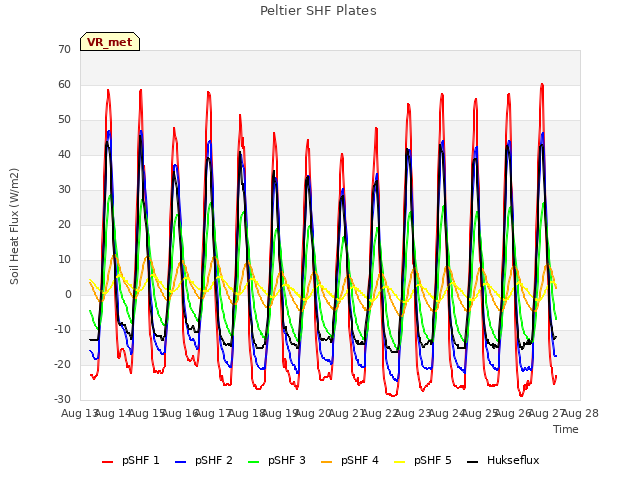Click the 50 y-axis tick label
640x480 pixels.
[64, 120]
